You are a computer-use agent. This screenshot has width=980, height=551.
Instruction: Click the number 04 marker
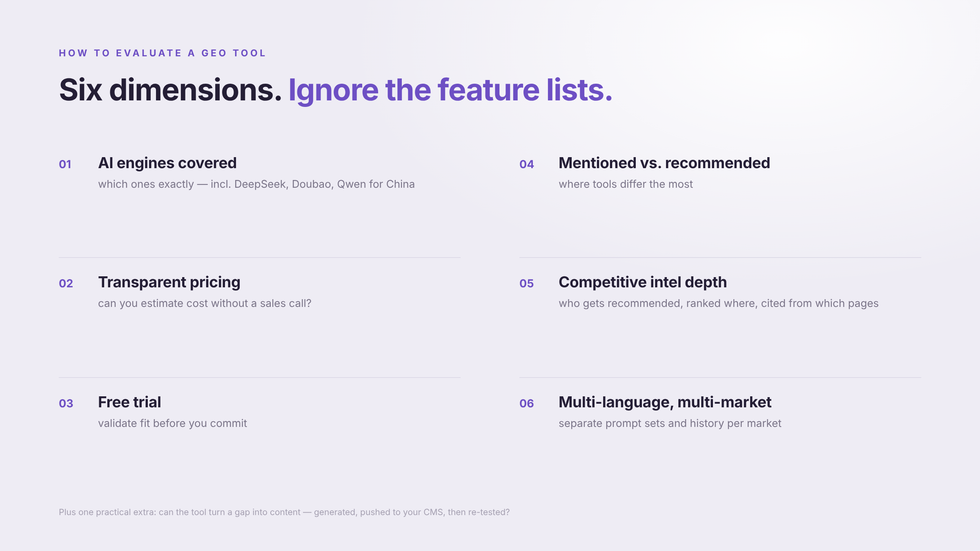(x=527, y=164)
